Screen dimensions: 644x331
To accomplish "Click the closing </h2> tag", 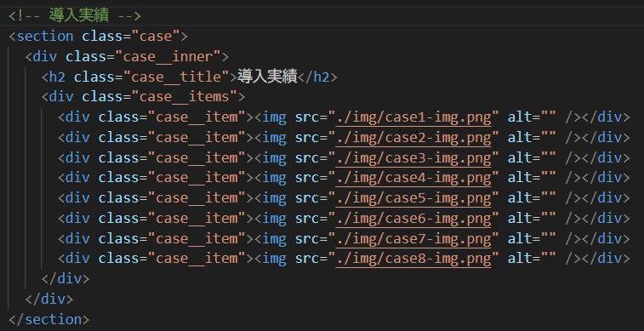I will 317,77.
